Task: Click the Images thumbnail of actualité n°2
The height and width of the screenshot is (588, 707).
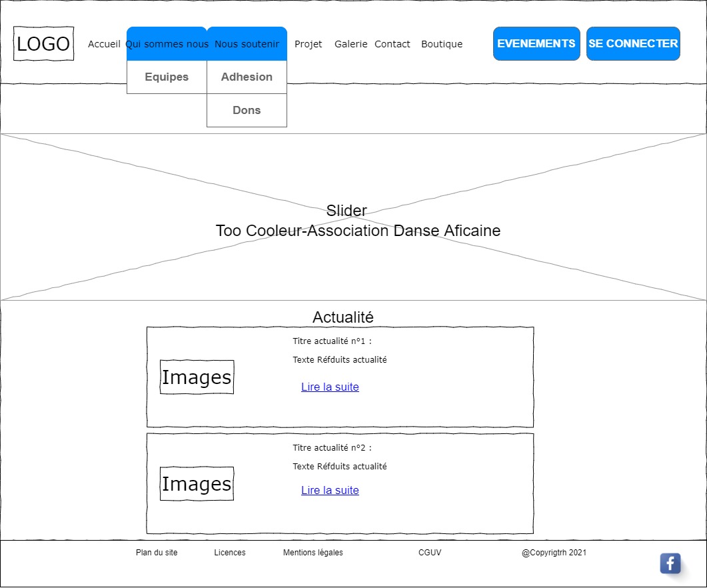Action: click(197, 484)
